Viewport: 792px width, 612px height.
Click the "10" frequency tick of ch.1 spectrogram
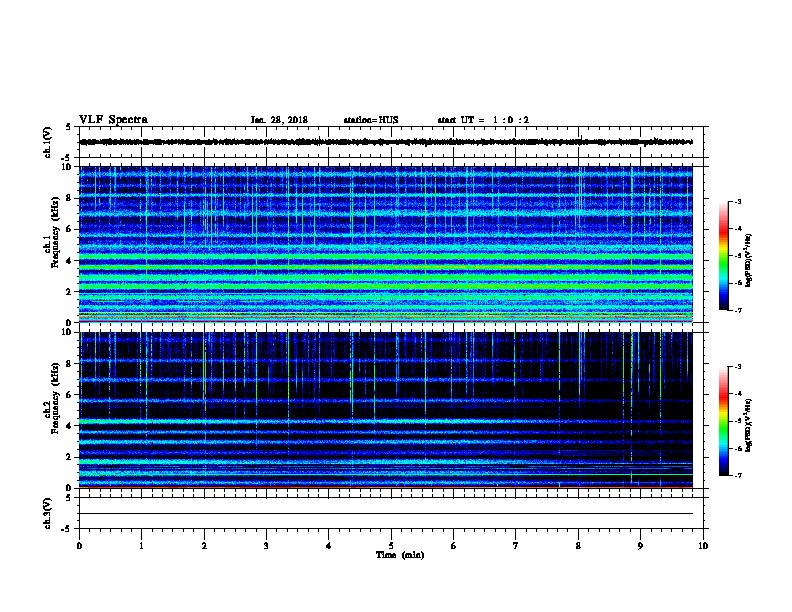68,167
